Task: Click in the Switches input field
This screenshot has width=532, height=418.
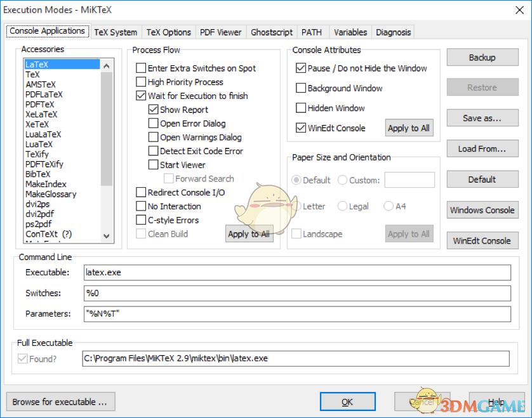Action: click(x=254, y=293)
